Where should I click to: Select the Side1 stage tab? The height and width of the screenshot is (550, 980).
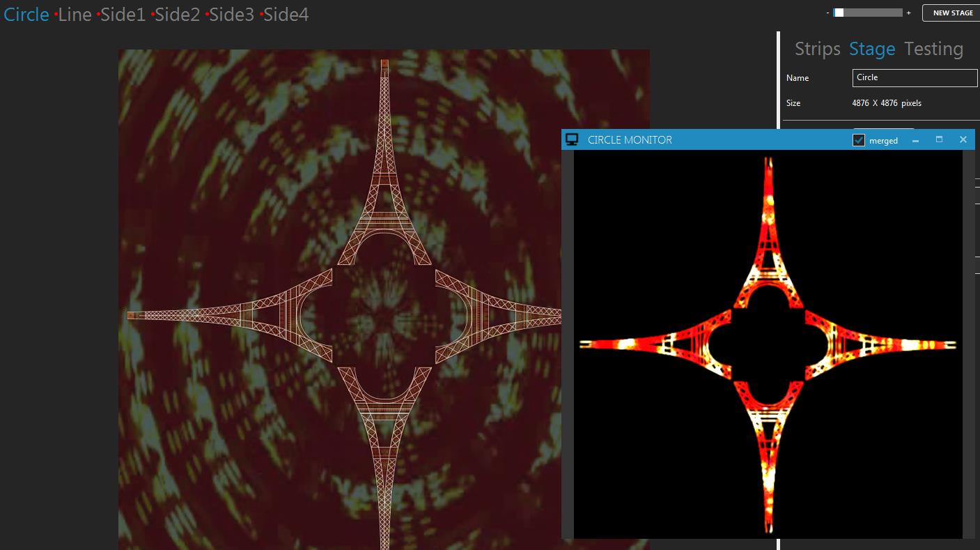(x=123, y=14)
